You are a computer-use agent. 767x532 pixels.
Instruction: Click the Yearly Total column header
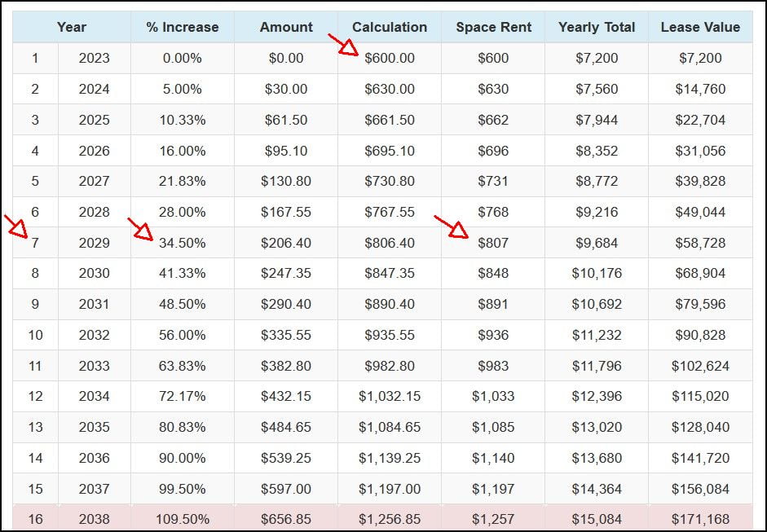[597, 27]
